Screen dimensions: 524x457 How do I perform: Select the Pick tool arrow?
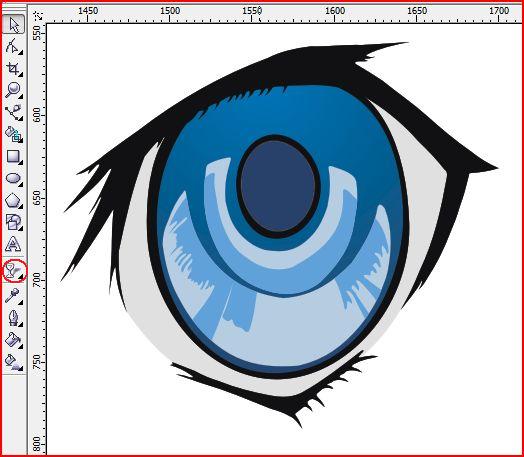point(13,24)
